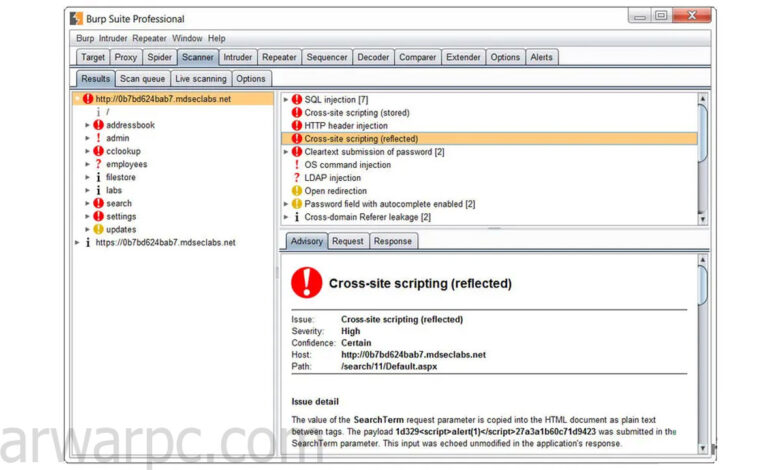Switch to the Scan queue sub-tab

coord(142,79)
